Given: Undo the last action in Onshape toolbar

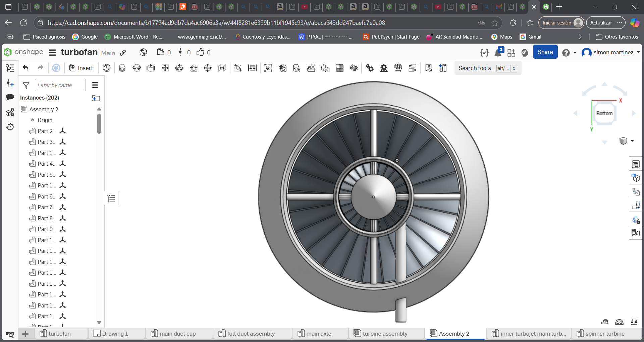Looking at the screenshot, I should pyautogui.click(x=25, y=68).
